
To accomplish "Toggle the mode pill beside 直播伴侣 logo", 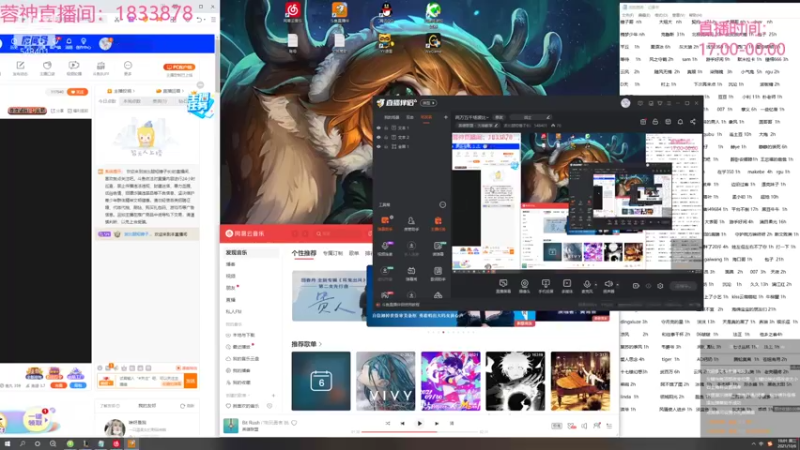I will [x=429, y=103].
